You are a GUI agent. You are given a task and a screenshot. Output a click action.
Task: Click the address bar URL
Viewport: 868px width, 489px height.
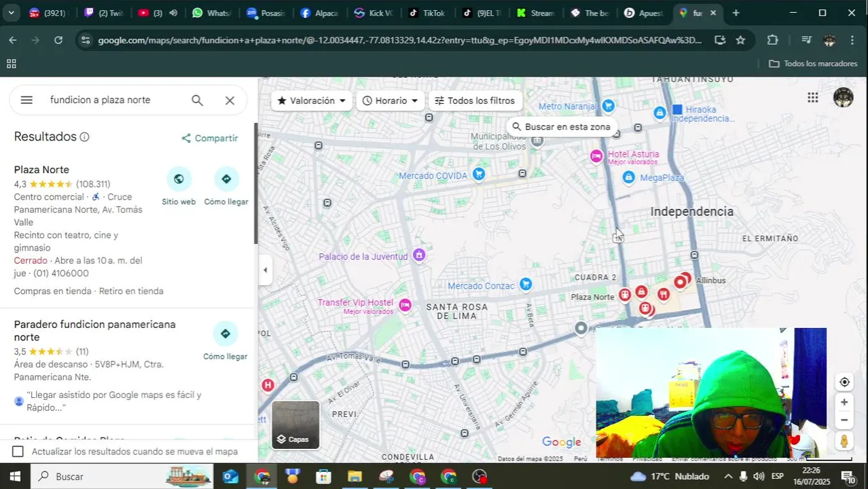399,40
